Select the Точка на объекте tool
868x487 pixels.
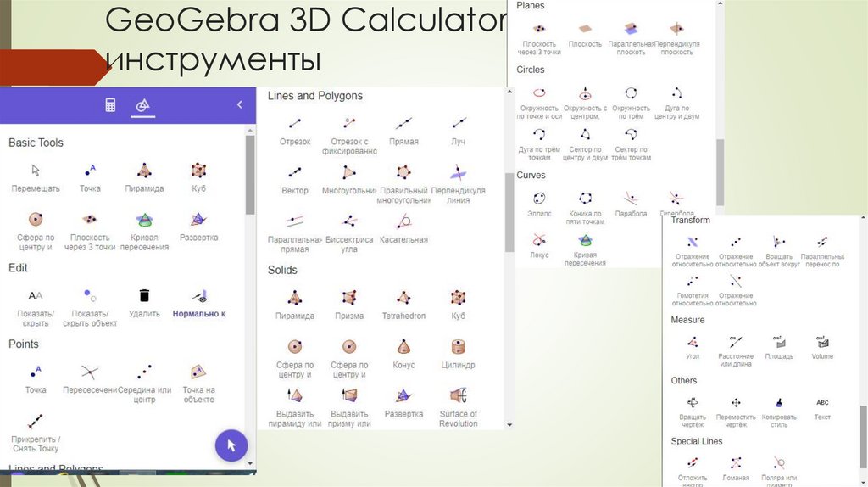point(198,383)
